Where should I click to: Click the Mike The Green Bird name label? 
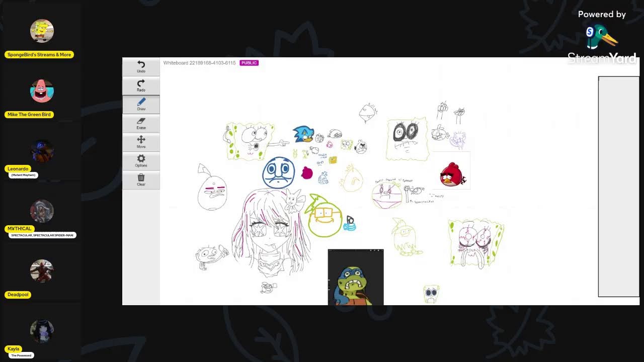pos(29,114)
